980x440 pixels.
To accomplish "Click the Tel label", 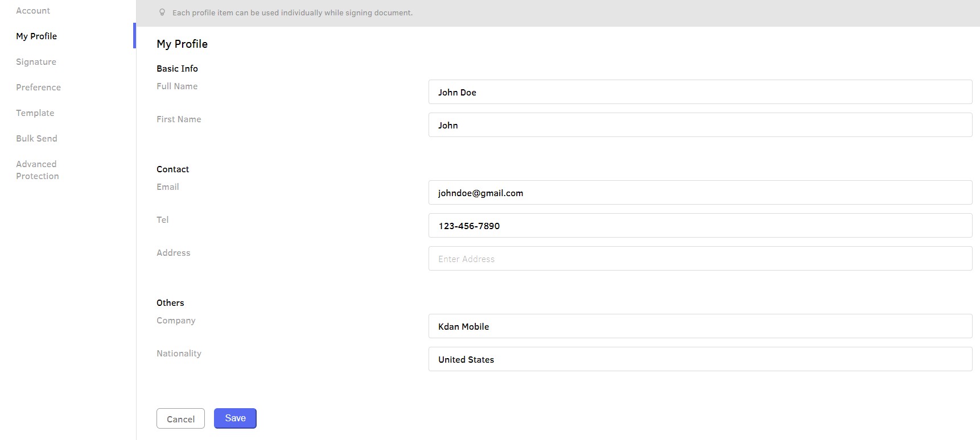I will pos(163,220).
